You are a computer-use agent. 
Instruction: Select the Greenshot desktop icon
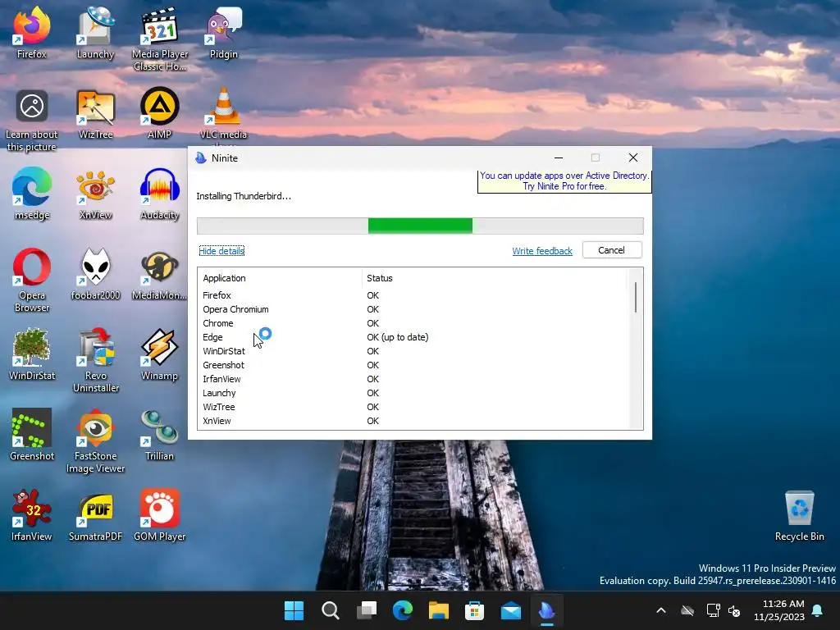coord(32,435)
